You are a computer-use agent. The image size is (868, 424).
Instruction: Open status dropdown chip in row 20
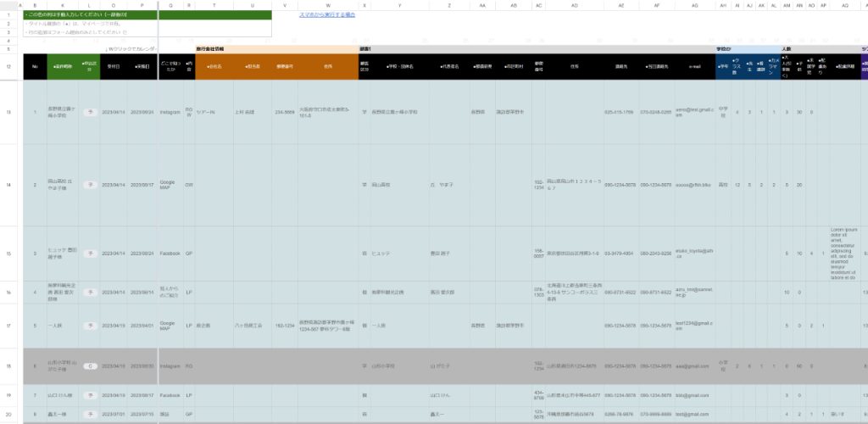(x=89, y=413)
